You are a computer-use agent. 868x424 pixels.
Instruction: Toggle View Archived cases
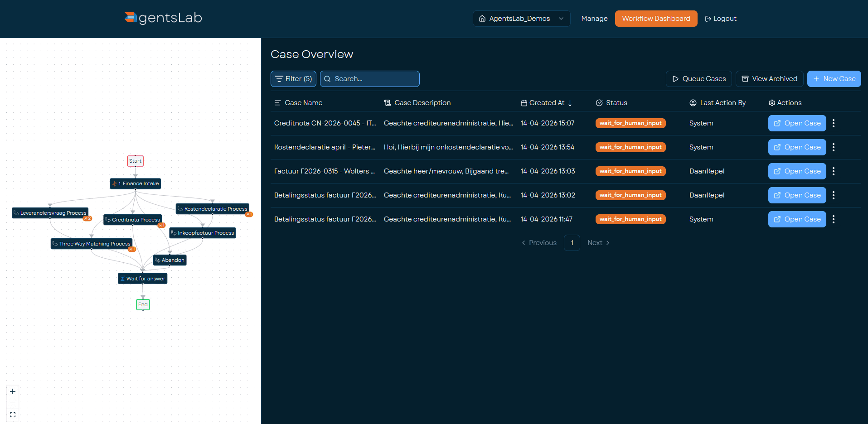click(769, 78)
